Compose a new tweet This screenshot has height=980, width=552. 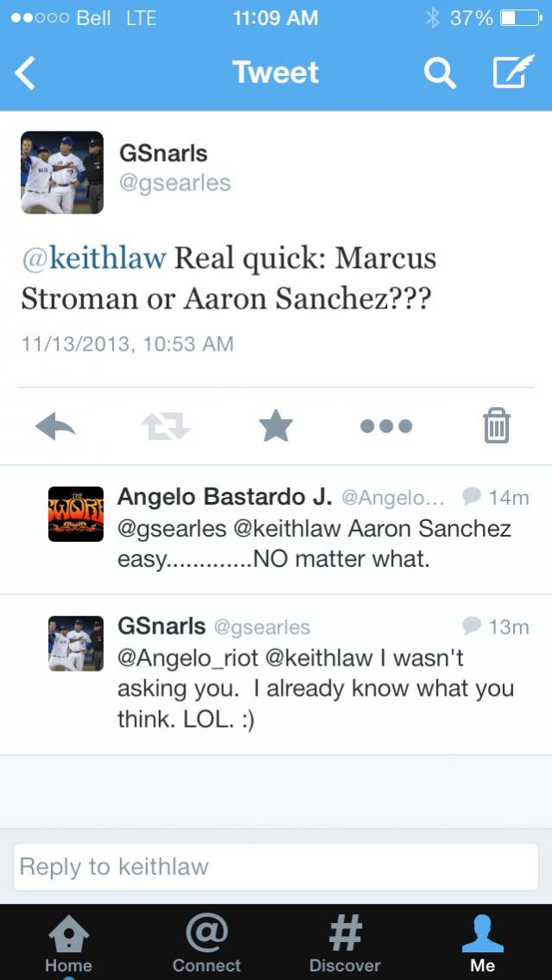click(512, 73)
